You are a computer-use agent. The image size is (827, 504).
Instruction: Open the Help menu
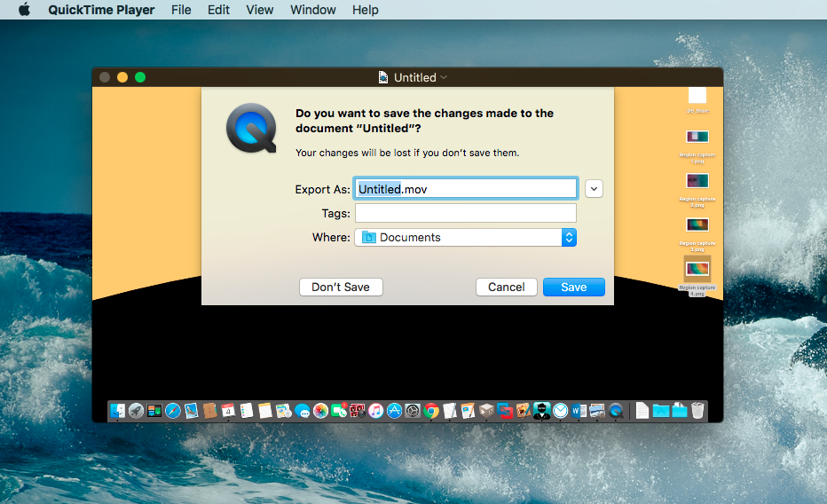click(365, 10)
